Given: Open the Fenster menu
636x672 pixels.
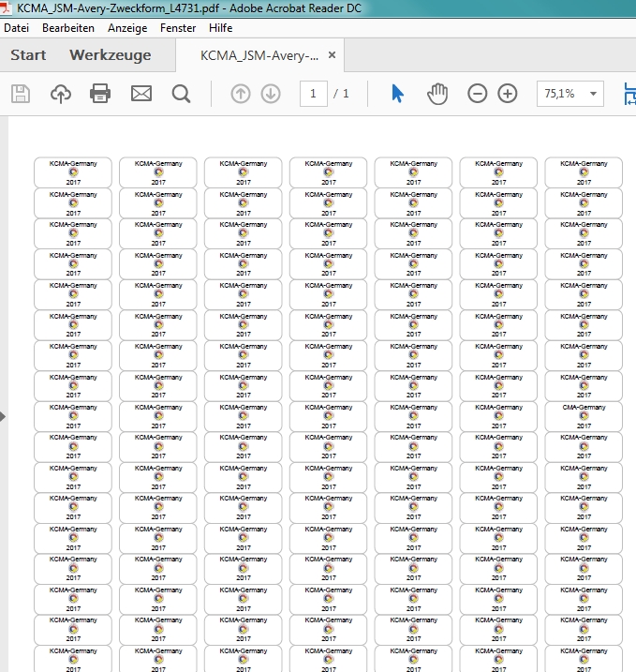Looking at the screenshot, I should 178,28.
